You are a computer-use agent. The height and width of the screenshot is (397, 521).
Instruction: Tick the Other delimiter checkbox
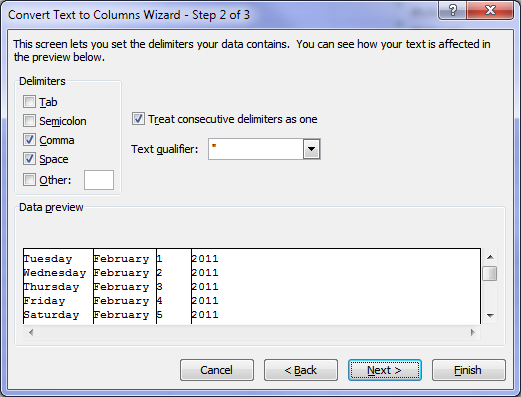coord(29,180)
